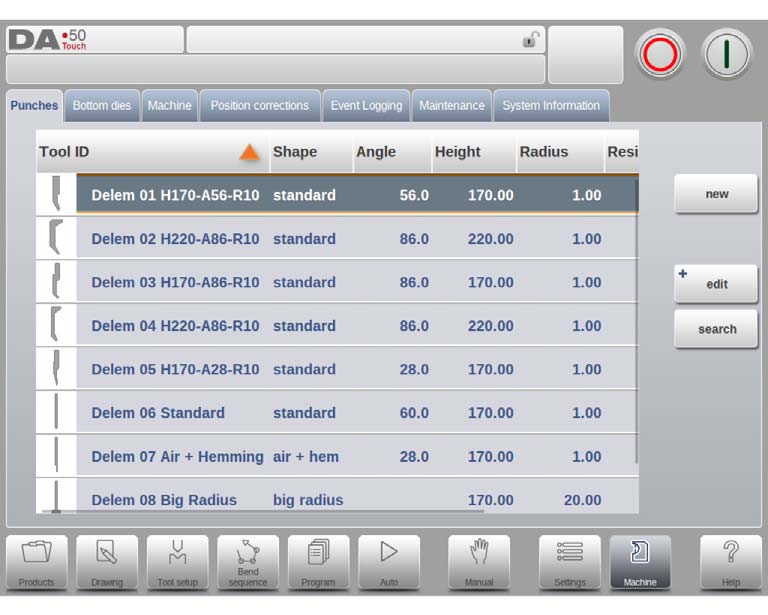Open Bend sequence mode
The height and width of the screenshot is (615, 768).
(x=248, y=562)
